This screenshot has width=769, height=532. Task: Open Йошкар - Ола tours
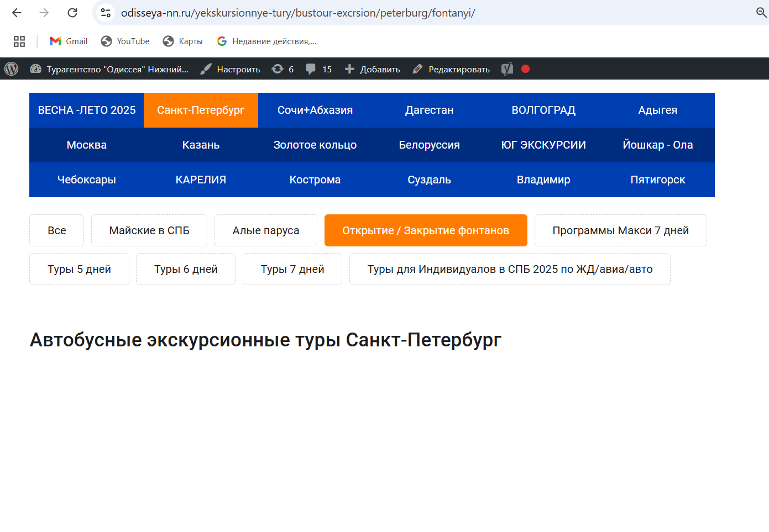pyautogui.click(x=658, y=145)
